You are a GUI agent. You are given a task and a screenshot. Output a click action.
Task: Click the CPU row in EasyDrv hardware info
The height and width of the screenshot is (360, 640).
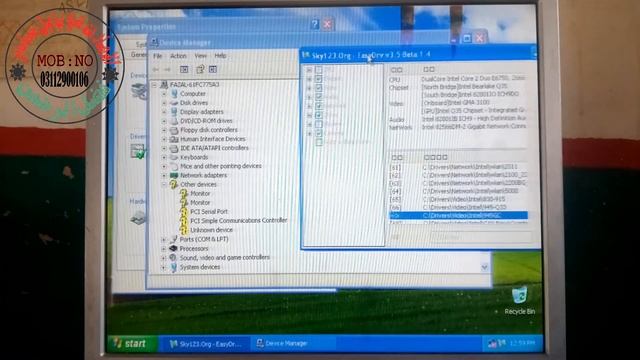coord(458,78)
